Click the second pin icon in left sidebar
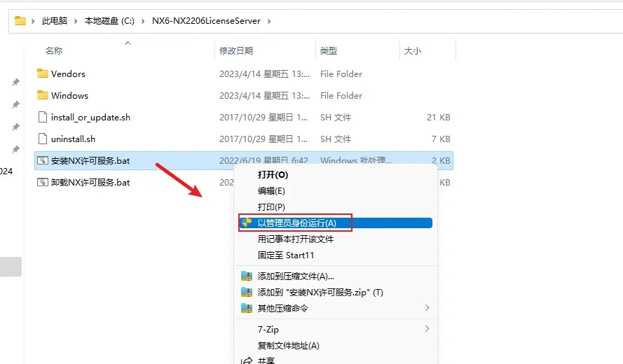This screenshot has height=364, width=623. point(15,104)
